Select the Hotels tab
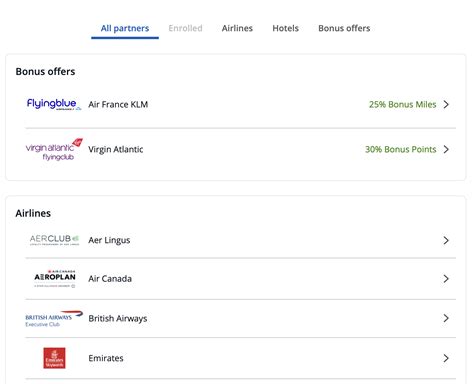This screenshot has height=384, width=474. click(285, 28)
